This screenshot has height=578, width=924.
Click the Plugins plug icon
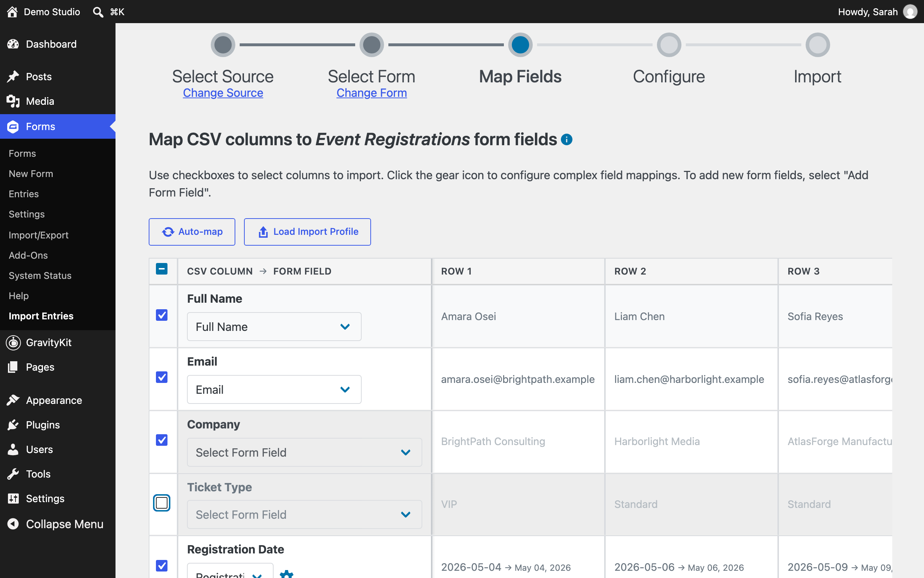pyautogui.click(x=13, y=425)
